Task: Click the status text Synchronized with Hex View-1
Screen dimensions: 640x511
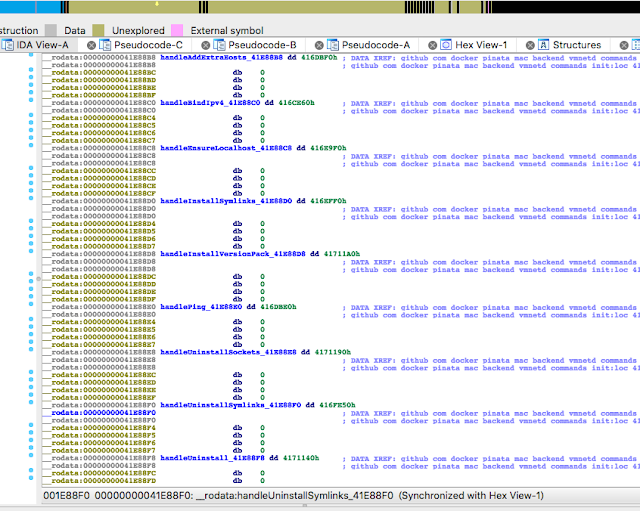Action: click(471, 495)
